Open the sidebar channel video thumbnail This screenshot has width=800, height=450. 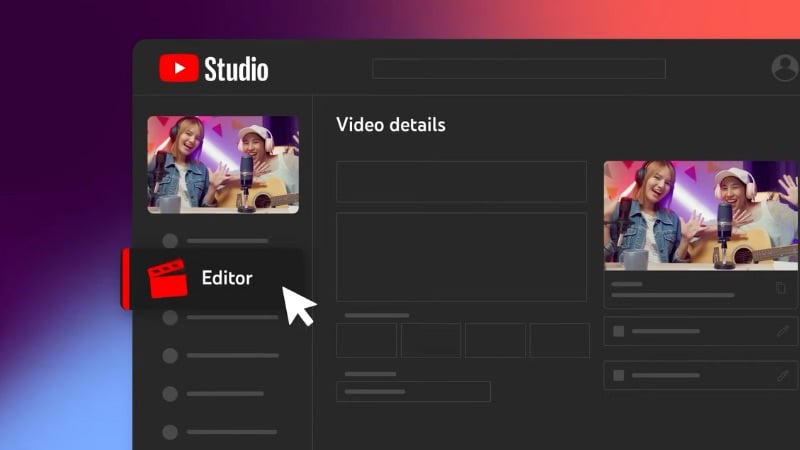223,164
